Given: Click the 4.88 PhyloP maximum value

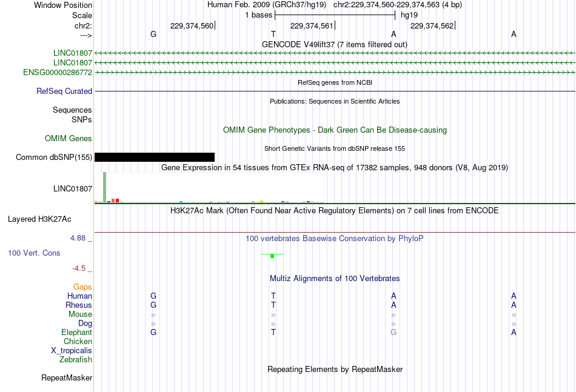Looking at the screenshot, I should tap(78, 238).
